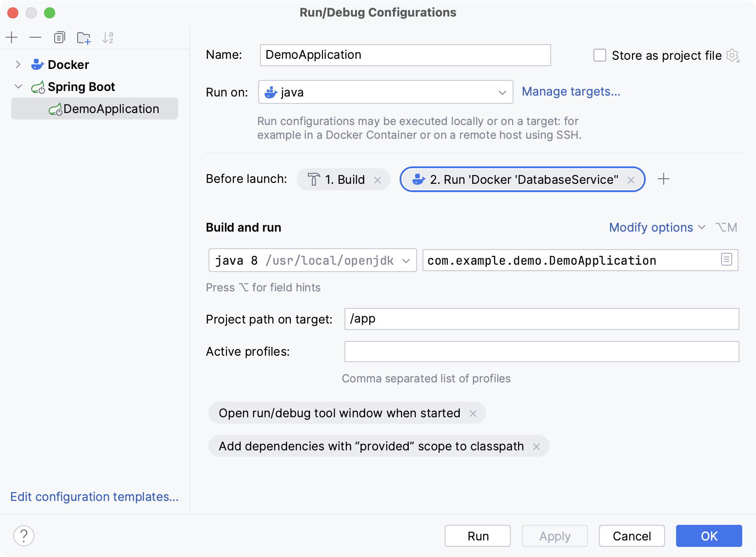The height and width of the screenshot is (557, 756).
Task: Open the main class chooser
Action: (x=727, y=260)
